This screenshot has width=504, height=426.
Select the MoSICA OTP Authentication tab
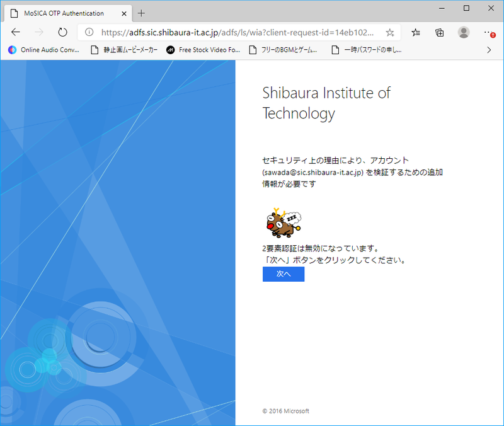[63, 13]
